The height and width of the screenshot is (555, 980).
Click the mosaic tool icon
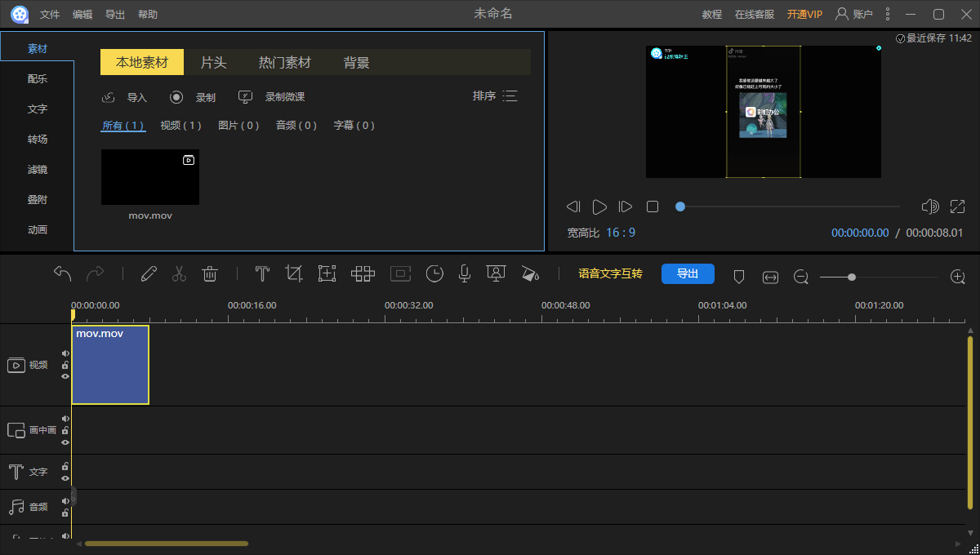click(363, 273)
